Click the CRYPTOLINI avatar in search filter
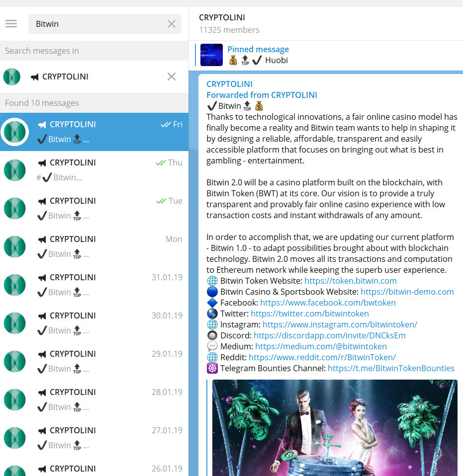The height and width of the screenshot is (476, 463). [x=12, y=77]
